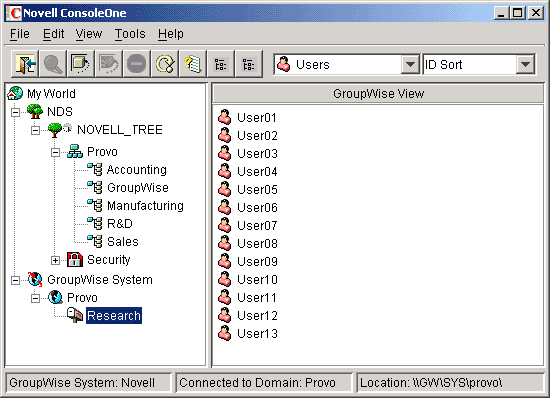Click the user icon beside User13
Image resolution: width=550 pixels, height=398 pixels.
[x=224, y=333]
